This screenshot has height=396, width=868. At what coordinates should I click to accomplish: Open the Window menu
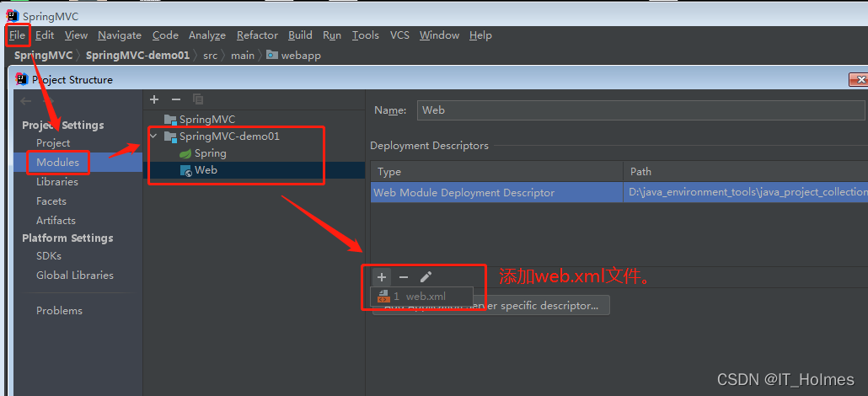coord(440,35)
